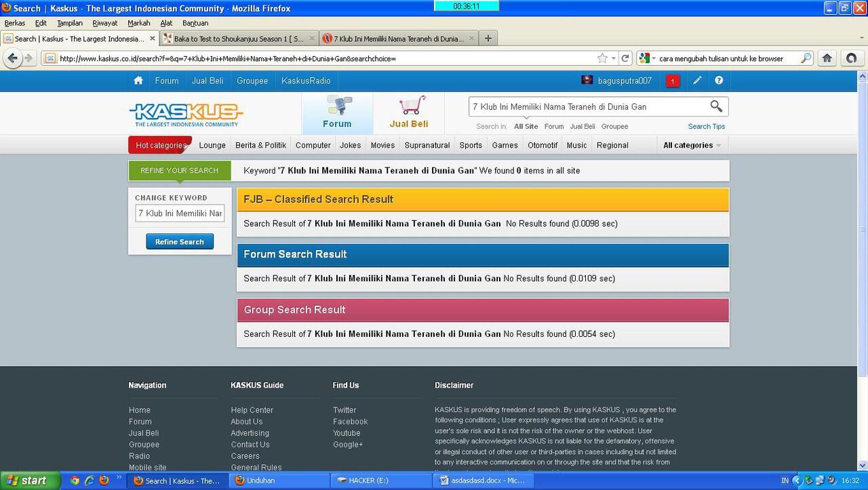Open the Lounge category
868x490 pixels.
point(212,145)
